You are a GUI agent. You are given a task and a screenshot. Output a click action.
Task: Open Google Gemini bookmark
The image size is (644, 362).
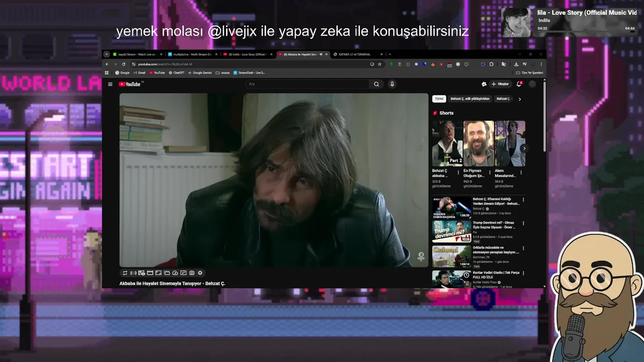coord(200,73)
